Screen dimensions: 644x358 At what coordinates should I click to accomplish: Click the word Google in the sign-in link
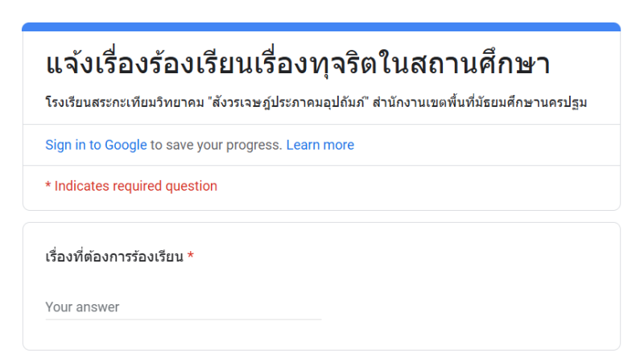click(x=126, y=145)
